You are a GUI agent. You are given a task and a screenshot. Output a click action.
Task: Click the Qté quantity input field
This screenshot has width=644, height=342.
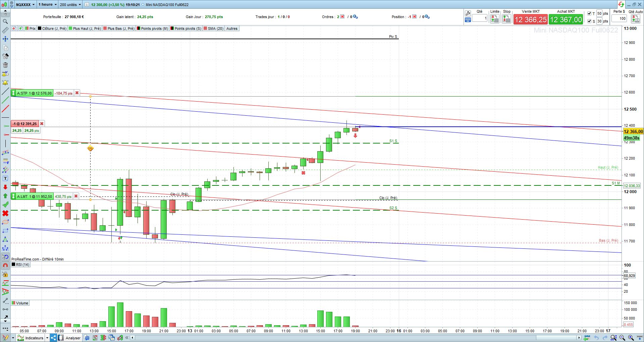point(480,18)
